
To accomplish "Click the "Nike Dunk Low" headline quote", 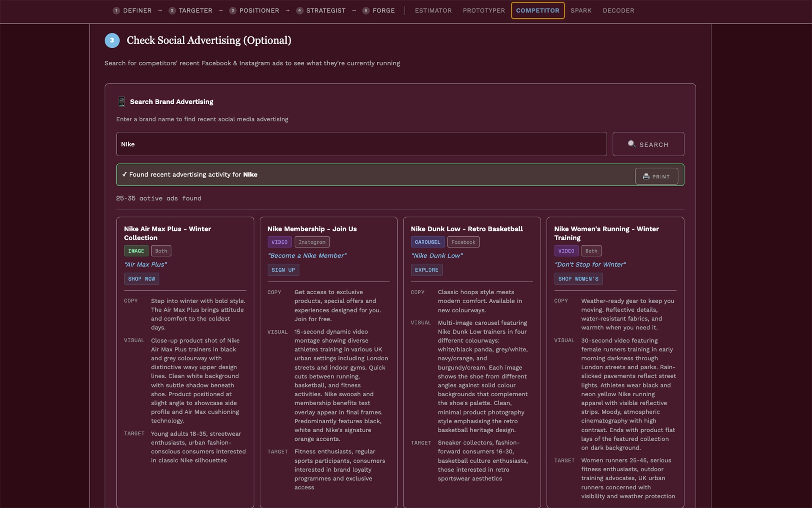I will (x=437, y=256).
